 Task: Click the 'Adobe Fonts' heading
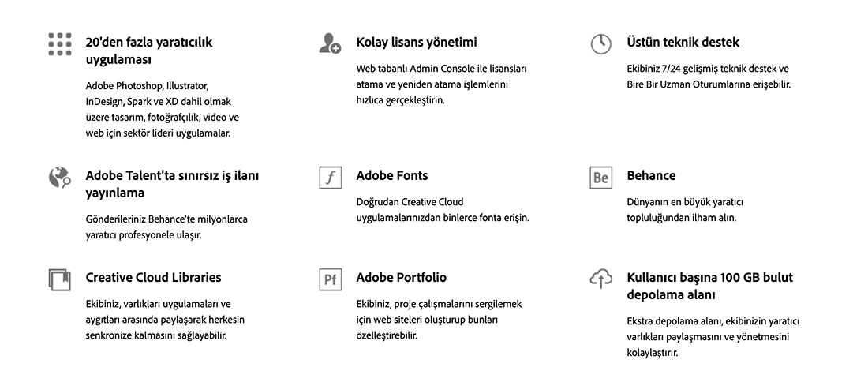[x=392, y=175]
